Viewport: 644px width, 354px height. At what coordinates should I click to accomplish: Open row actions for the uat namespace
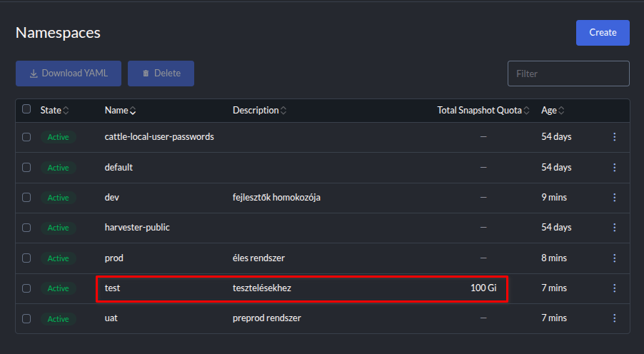(x=614, y=318)
